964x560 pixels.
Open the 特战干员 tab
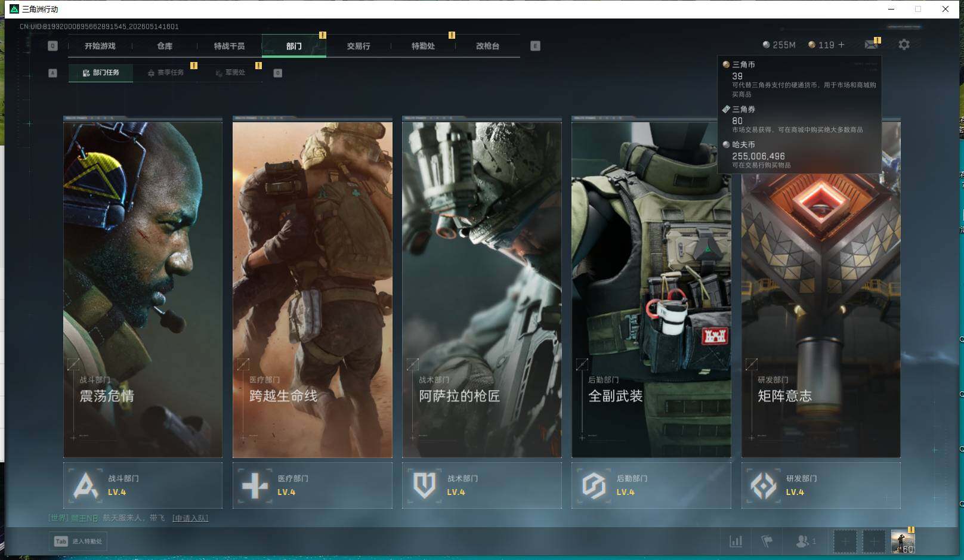coord(229,46)
